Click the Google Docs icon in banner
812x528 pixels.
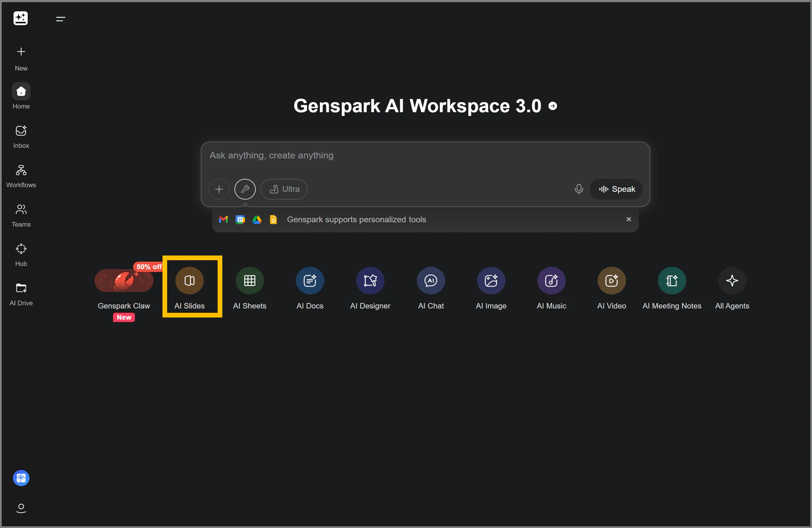(x=274, y=219)
